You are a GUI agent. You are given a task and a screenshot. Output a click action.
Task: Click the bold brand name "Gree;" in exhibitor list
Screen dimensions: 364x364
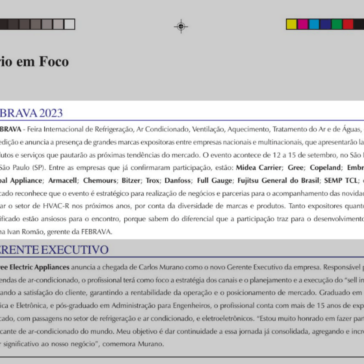(296, 167)
